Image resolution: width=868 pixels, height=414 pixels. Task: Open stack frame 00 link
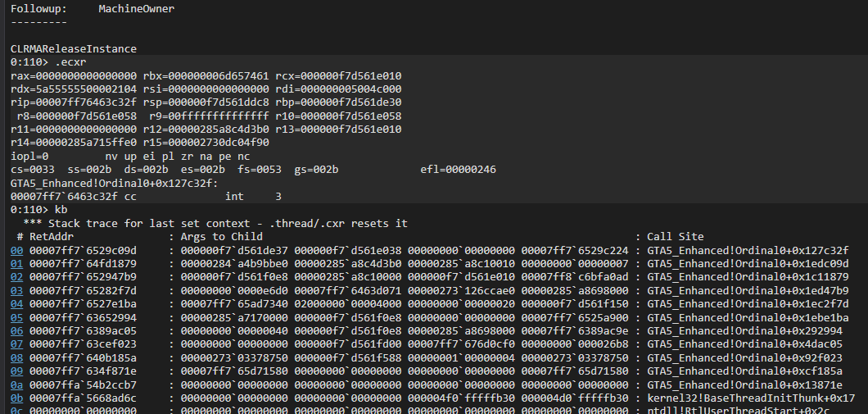[x=16, y=251]
